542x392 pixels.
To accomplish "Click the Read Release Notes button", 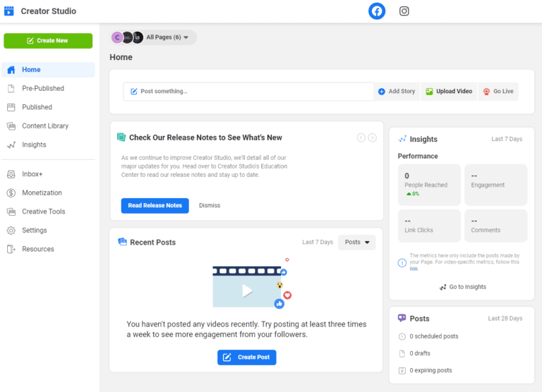I will pos(155,206).
